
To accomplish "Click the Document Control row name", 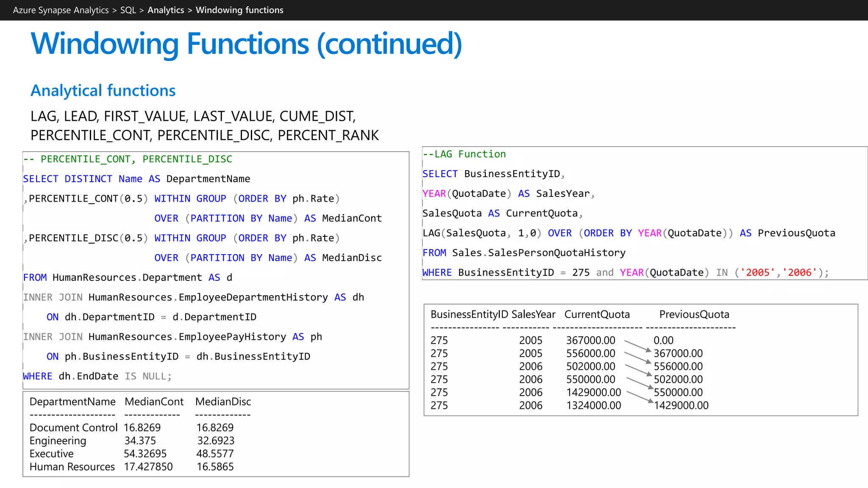I will 73,427.
